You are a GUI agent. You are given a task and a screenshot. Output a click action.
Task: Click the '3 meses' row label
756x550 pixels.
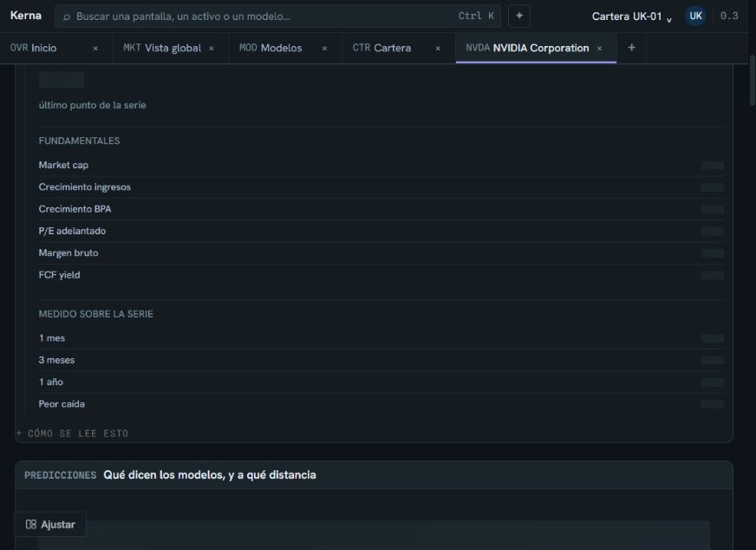56,360
